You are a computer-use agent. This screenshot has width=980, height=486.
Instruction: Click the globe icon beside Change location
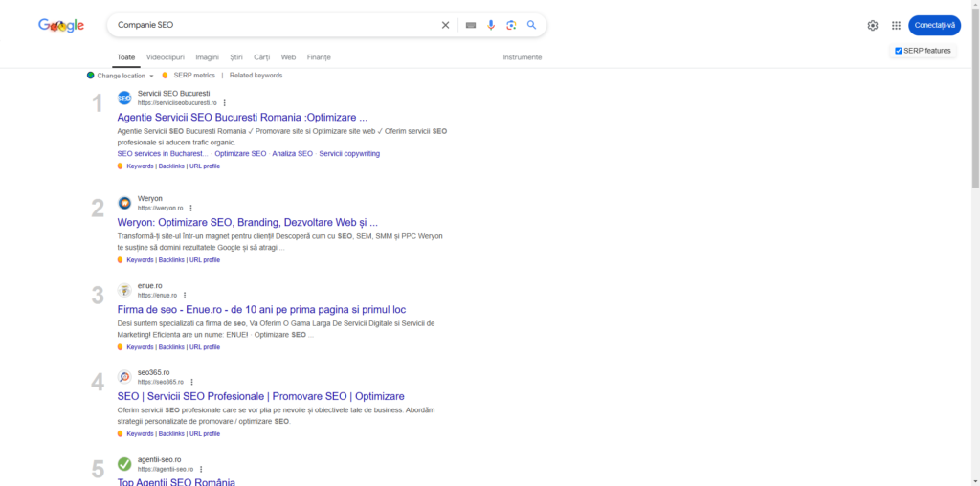[x=91, y=76]
